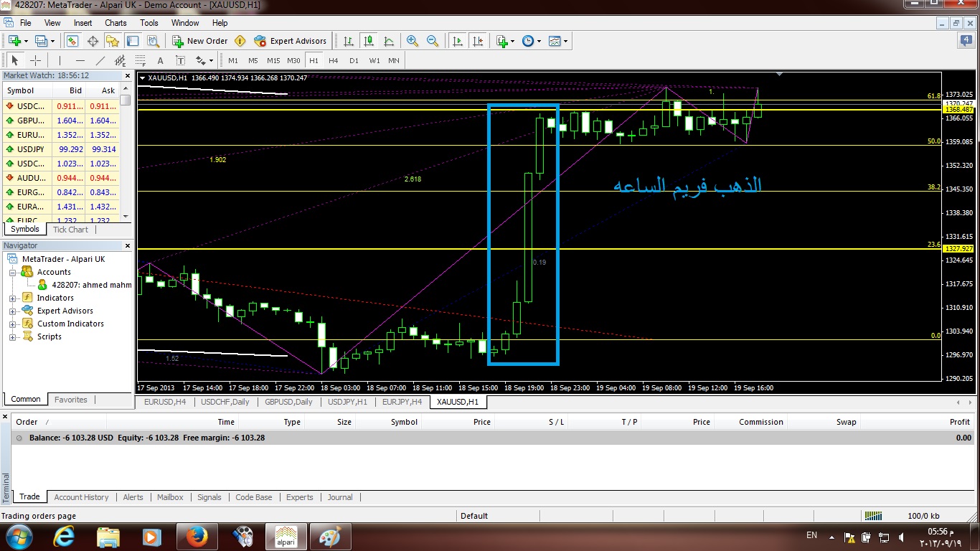Open the Tools menu
980x551 pixels.
point(149,23)
